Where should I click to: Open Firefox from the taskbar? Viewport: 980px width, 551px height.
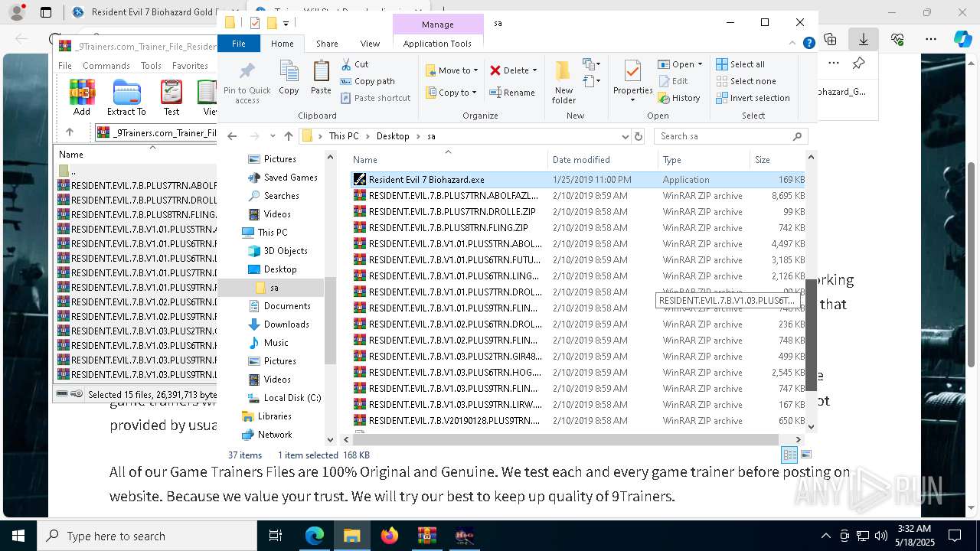(390, 536)
